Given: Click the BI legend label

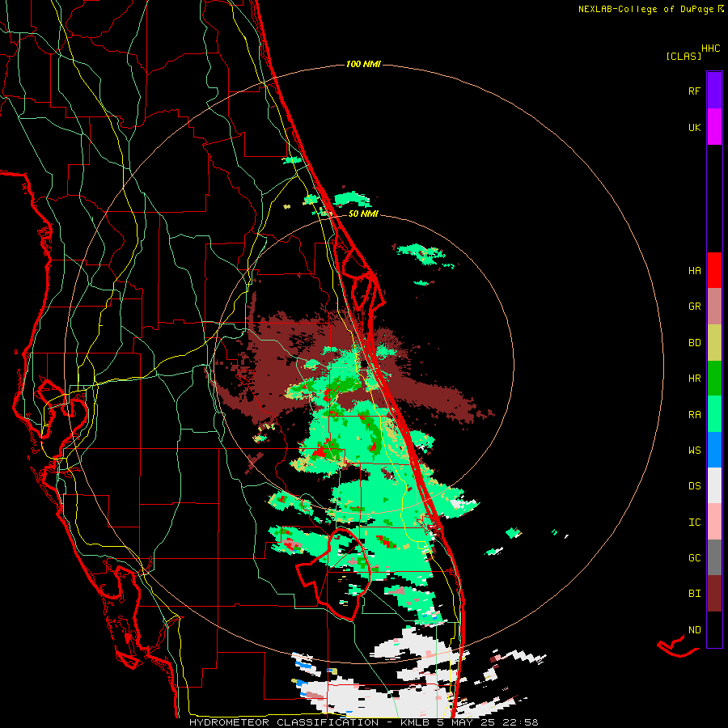Looking at the screenshot, I should 694,594.
